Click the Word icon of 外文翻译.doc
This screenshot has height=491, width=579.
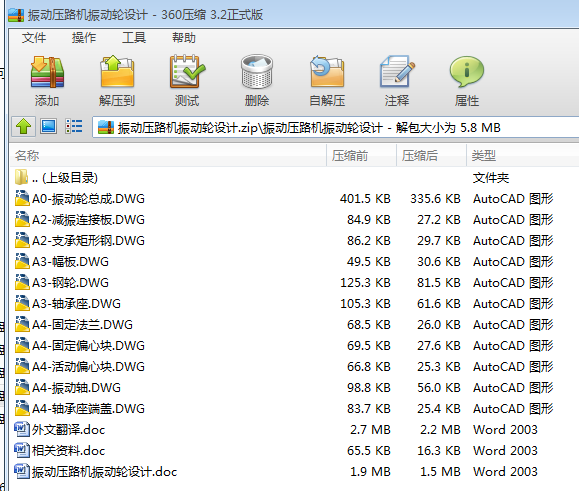22,429
